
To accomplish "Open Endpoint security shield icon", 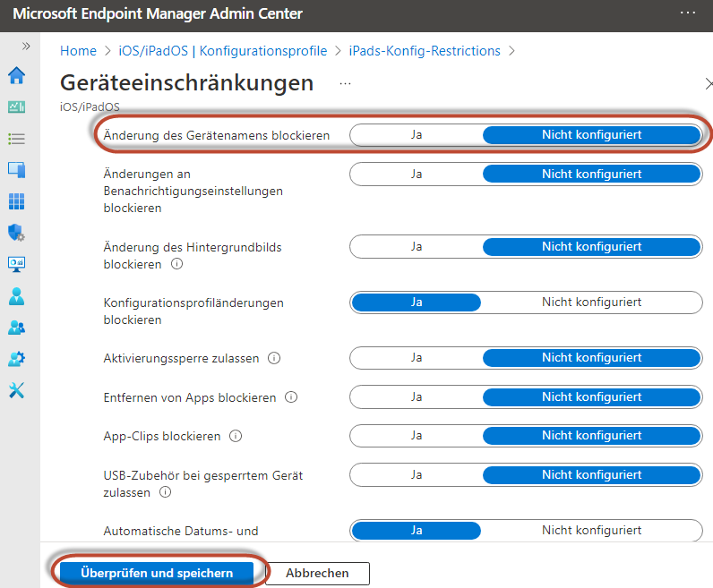I will [x=16, y=233].
